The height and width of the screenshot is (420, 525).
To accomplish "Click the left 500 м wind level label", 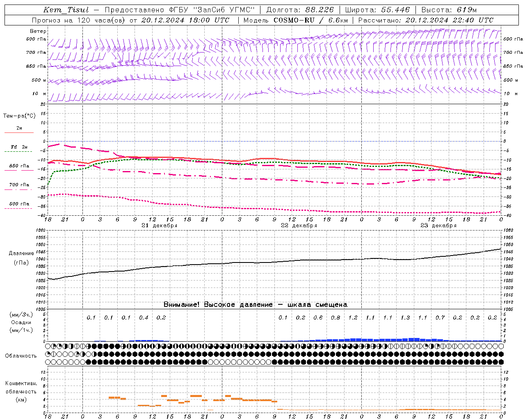I will pos(39,80).
